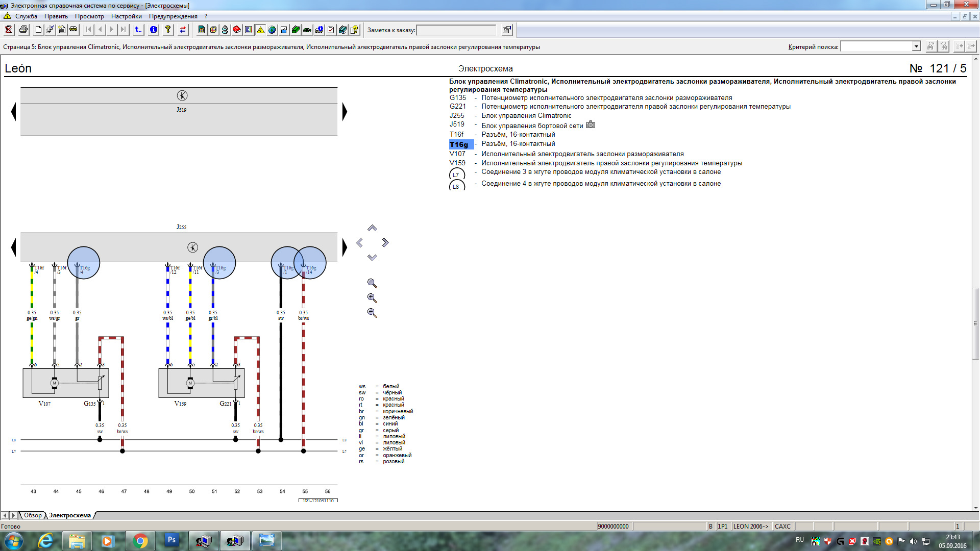This screenshot has width=980, height=551.
Task: Select the Электросхема tab
Action: pyautogui.click(x=70, y=515)
